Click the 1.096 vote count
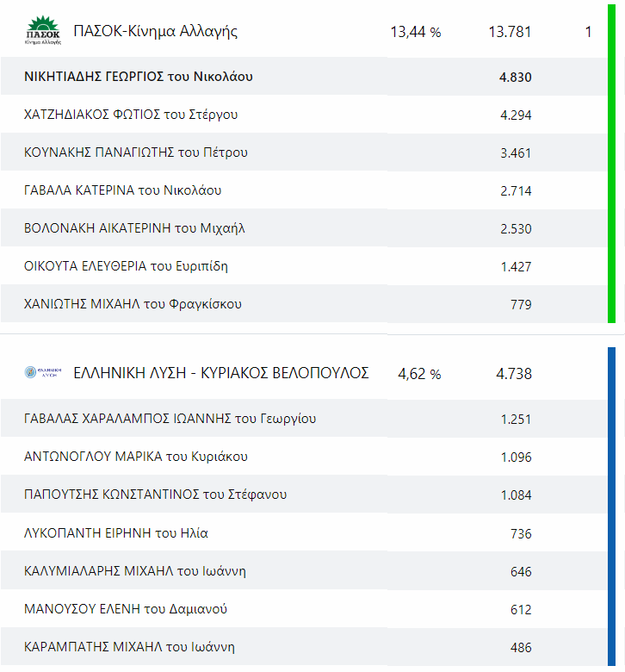Screen dimensions: 625x672 click(517, 457)
